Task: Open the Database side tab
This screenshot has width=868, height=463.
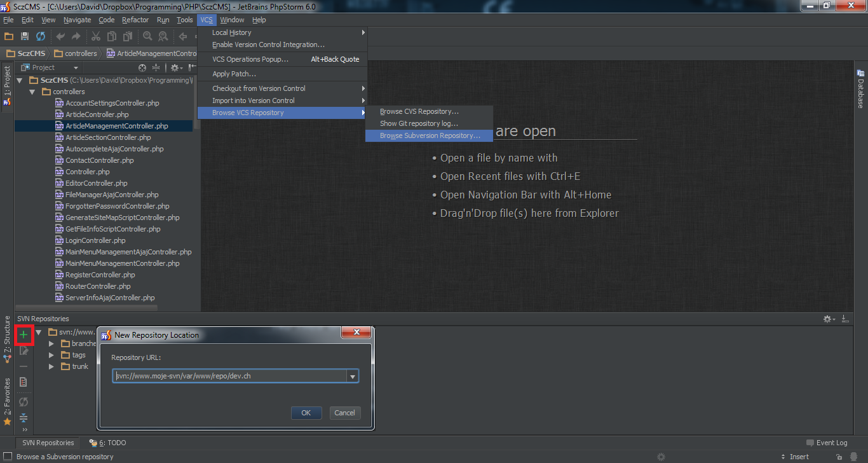Action: point(860,89)
